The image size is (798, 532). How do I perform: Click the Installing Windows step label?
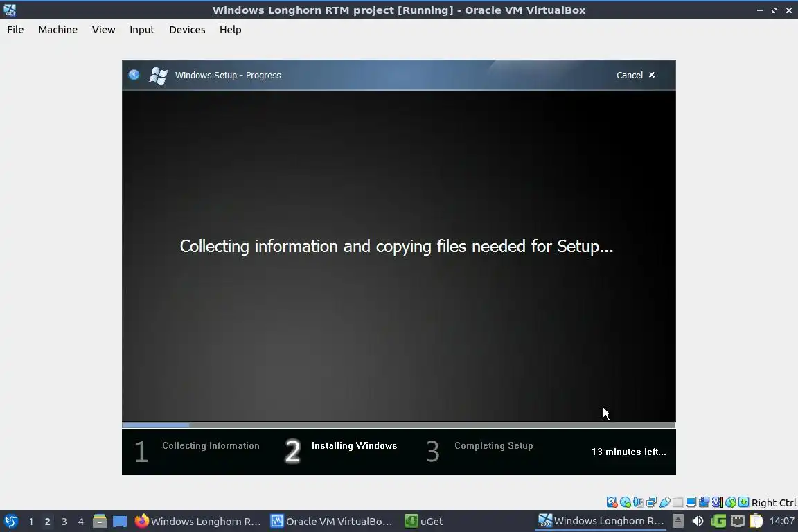click(354, 445)
